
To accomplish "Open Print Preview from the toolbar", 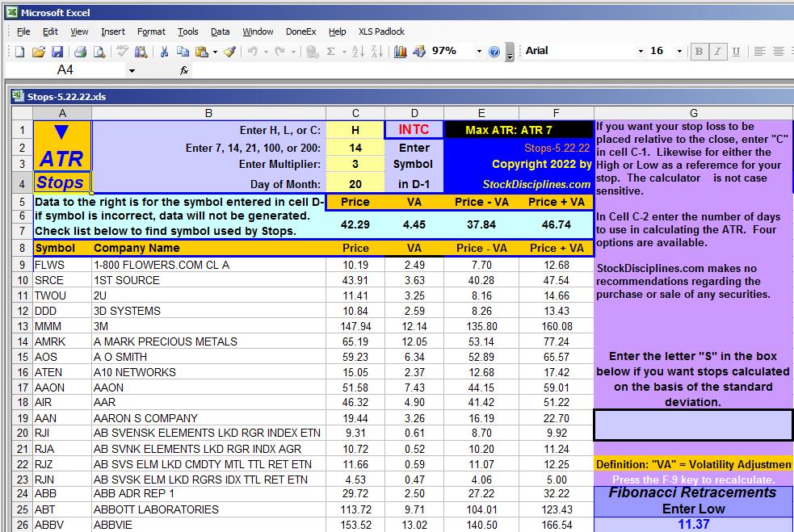I will [x=100, y=51].
